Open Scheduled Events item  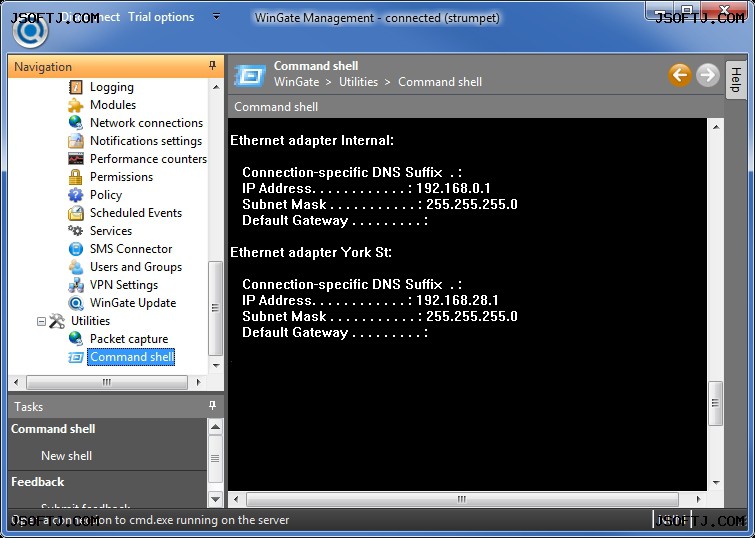pyautogui.click(x=136, y=213)
